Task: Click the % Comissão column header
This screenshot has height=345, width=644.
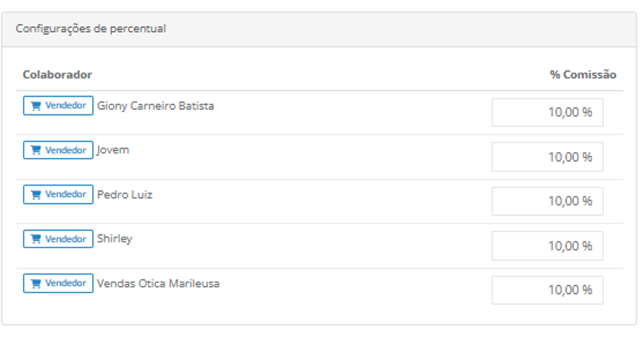Action: point(583,75)
